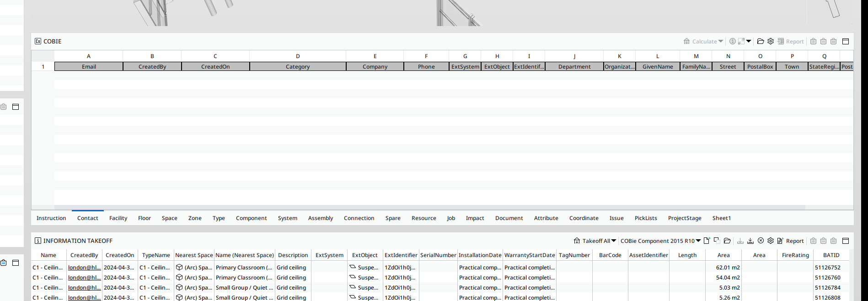
Task: Switch to the Instruction sheet tab
Action: click(51, 218)
